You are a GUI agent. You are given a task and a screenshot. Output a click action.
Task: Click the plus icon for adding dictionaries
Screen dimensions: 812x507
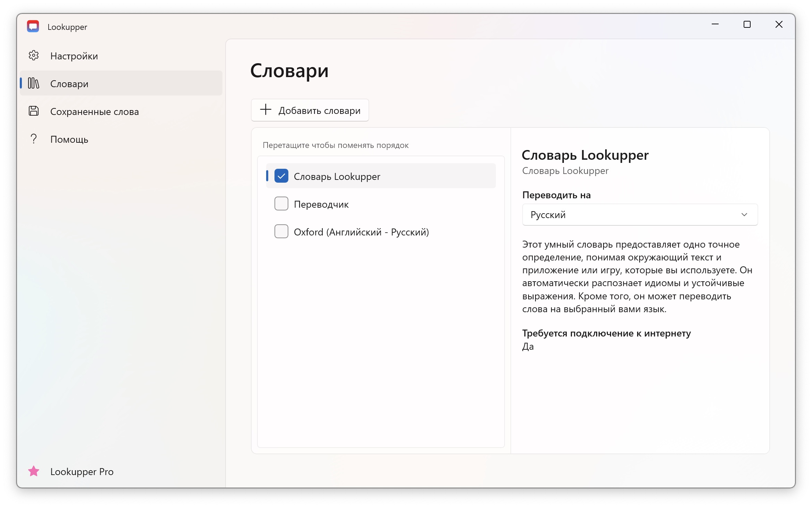coord(266,110)
